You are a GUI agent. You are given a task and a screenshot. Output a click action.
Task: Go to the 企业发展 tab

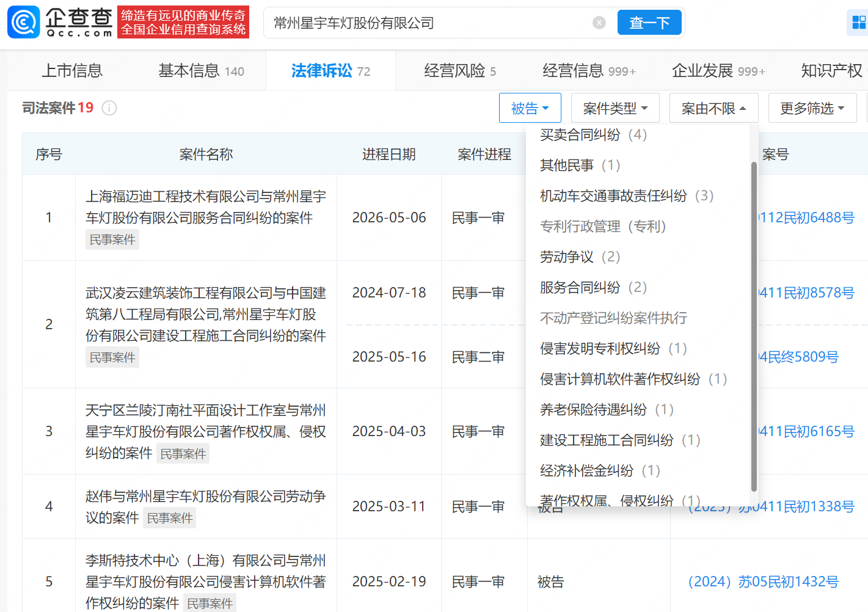point(718,71)
